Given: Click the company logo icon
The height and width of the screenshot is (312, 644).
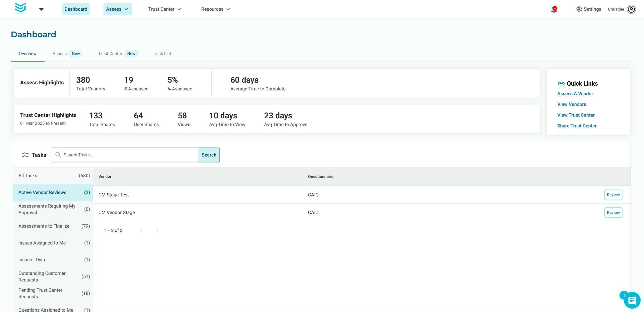Looking at the screenshot, I should [20, 8].
